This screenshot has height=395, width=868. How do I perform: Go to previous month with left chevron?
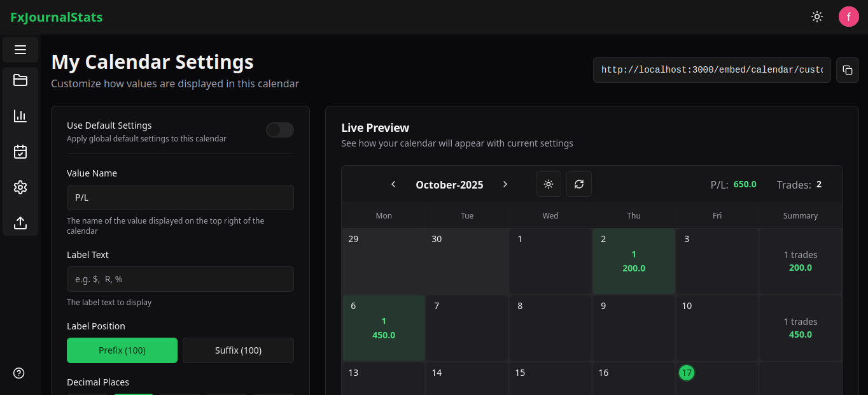[x=393, y=184]
